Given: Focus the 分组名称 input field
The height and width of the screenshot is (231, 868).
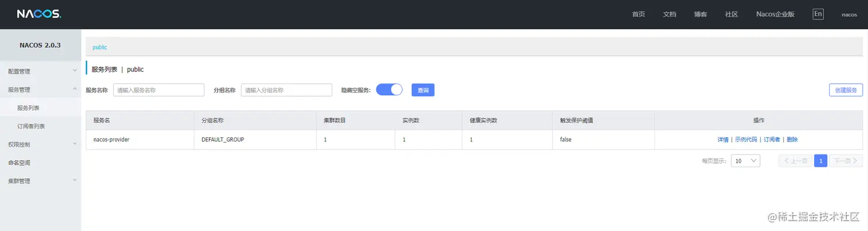Looking at the screenshot, I should [286, 90].
